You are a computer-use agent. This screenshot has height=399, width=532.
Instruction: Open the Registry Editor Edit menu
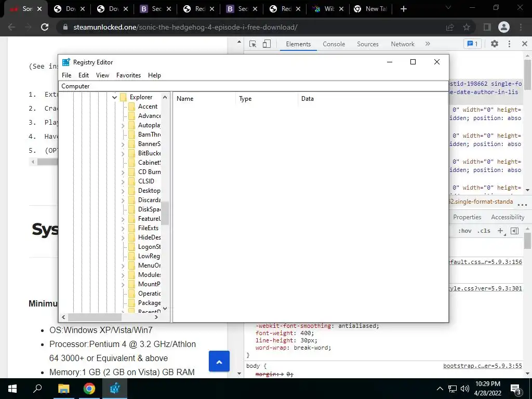click(x=84, y=75)
